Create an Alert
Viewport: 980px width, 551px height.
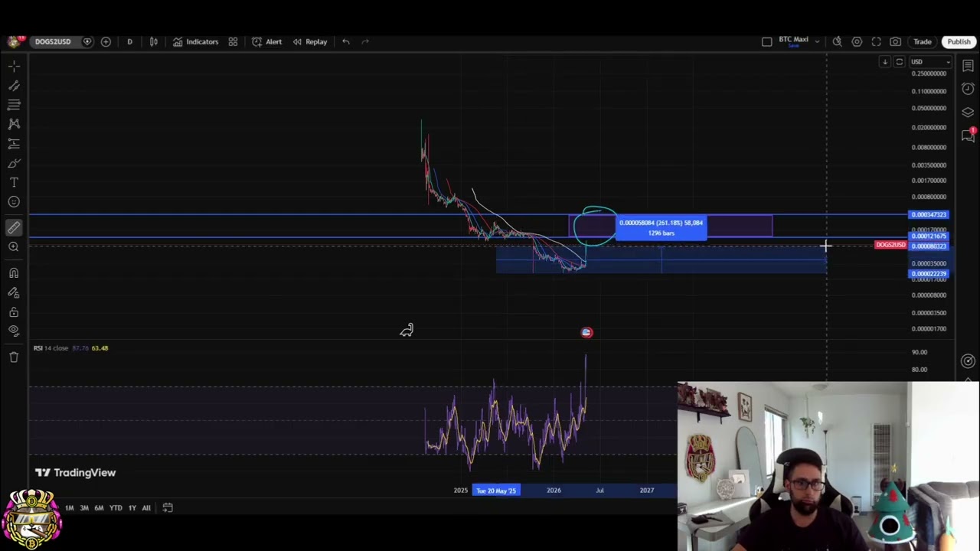pos(266,41)
